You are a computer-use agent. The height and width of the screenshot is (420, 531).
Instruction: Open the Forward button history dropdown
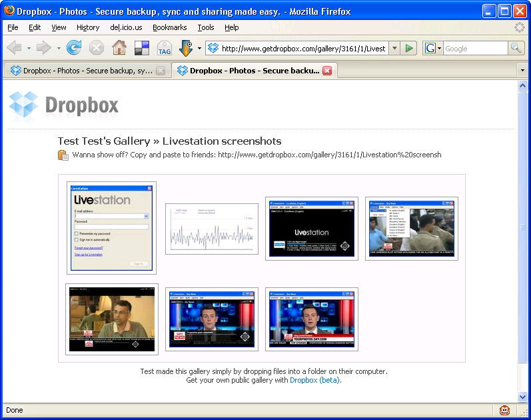[x=59, y=48]
